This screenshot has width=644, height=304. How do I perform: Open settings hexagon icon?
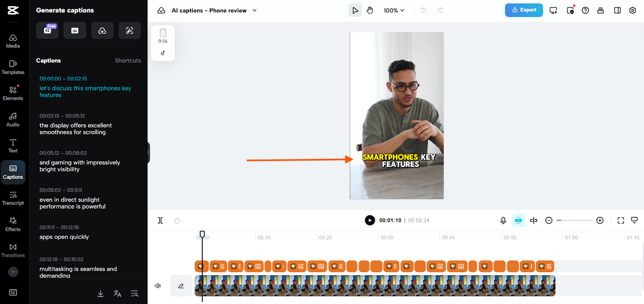pyautogui.click(x=633, y=10)
